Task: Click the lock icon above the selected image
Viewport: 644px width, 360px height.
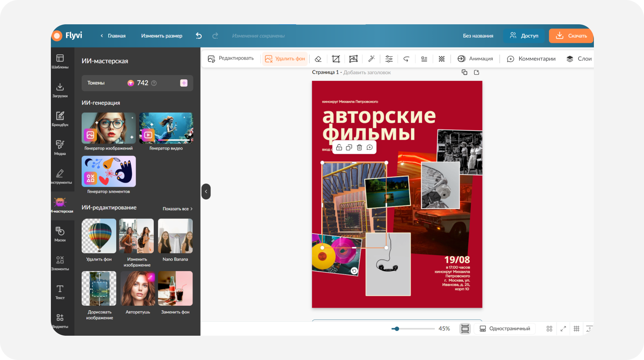Action: pos(339,147)
